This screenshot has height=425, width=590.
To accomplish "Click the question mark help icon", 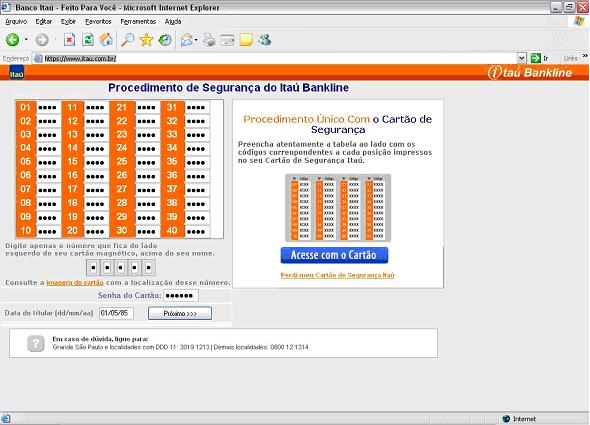I will 36,343.
